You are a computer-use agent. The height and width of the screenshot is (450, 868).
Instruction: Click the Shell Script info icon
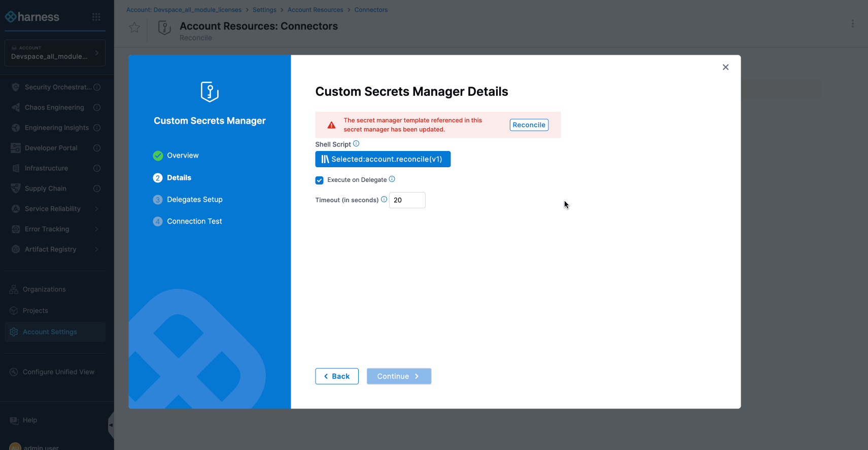[x=356, y=144]
